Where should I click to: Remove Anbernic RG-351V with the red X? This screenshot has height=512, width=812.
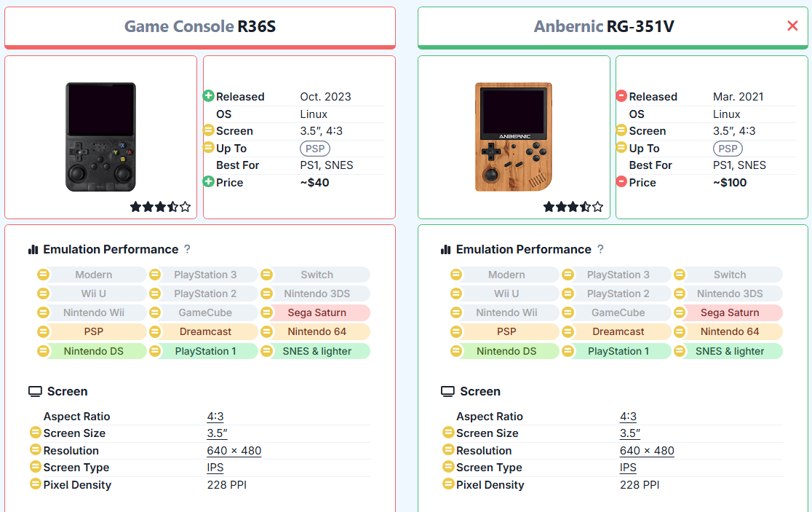(792, 26)
